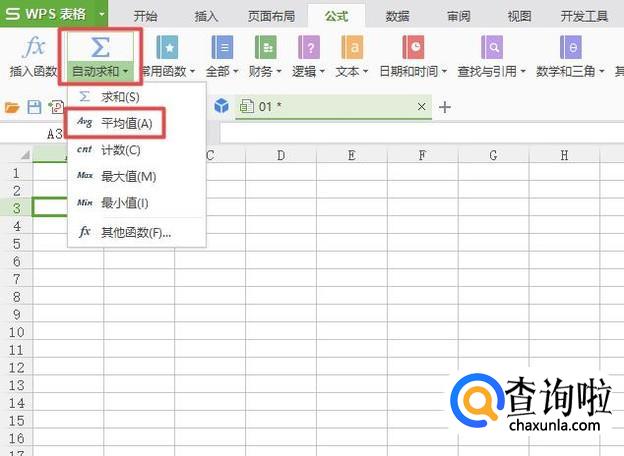Select 其他函数(F)... menu entry
Viewport: 624px width, 456px height.
coord(136,232)
